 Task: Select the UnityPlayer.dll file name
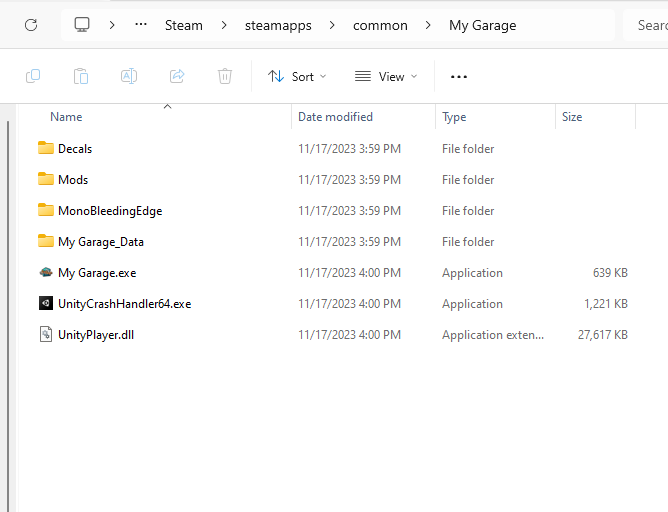pyautogui.click(x=96, y=335)
